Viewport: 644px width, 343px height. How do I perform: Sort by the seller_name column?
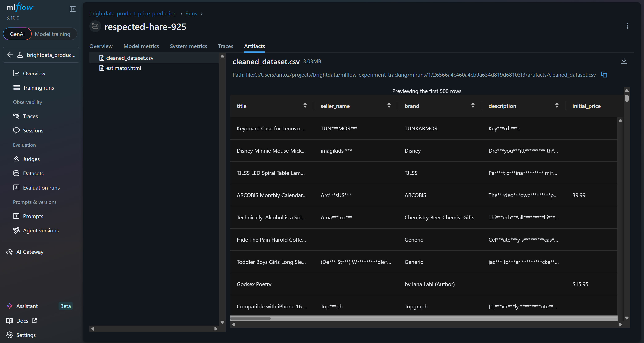(389, 106)
